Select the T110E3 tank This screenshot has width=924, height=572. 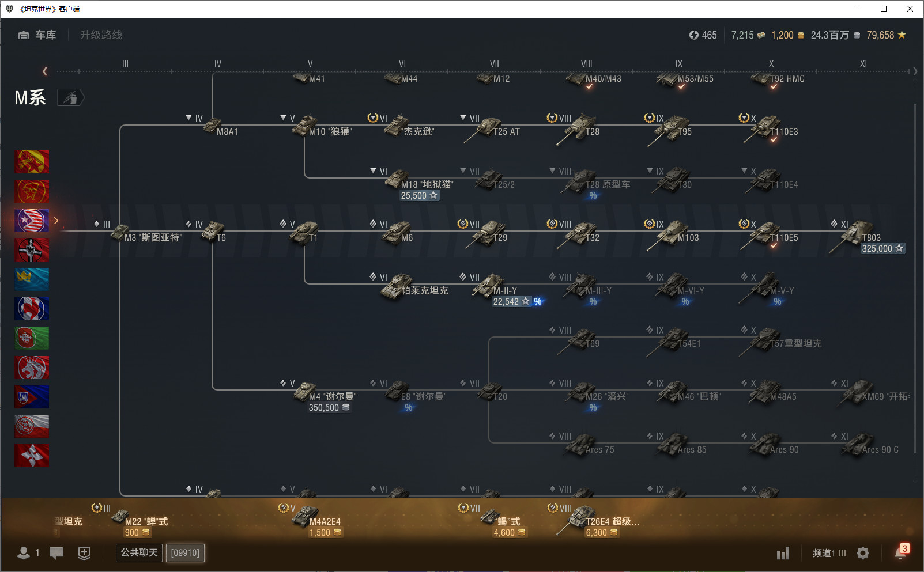coord(770,128)
